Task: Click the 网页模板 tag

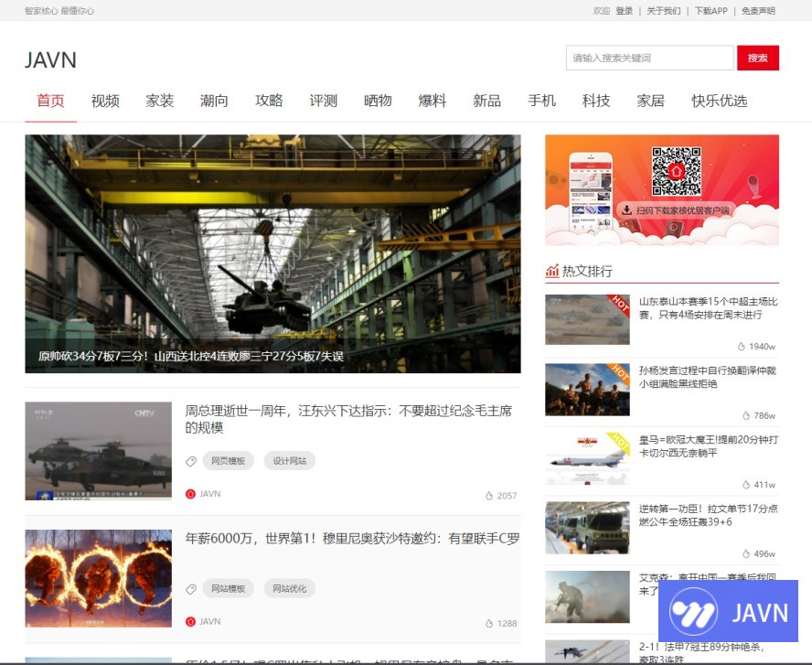Action: 228,461
